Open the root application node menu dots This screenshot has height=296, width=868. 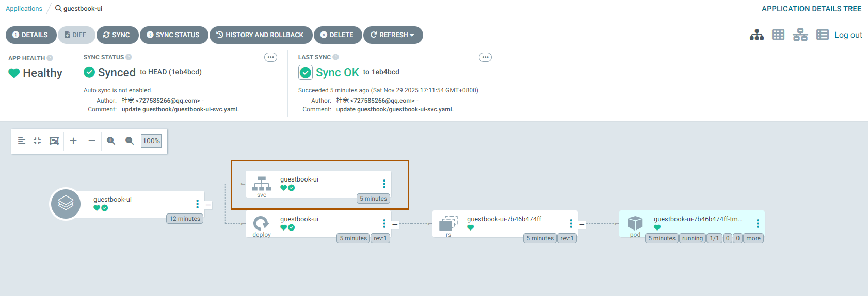197,204
